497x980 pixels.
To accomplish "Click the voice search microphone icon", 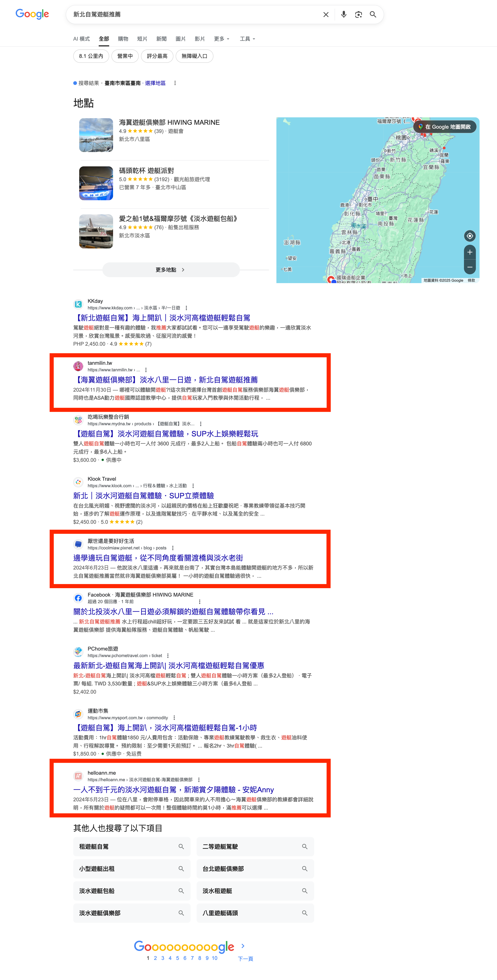I will pyautogui.click(x=344, y=14).
